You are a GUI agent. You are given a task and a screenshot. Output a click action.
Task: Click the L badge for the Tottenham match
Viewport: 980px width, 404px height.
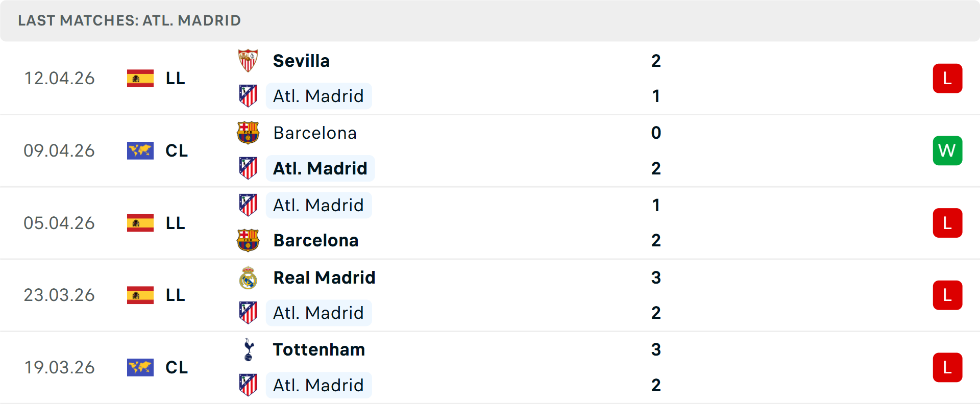[947, 367]
